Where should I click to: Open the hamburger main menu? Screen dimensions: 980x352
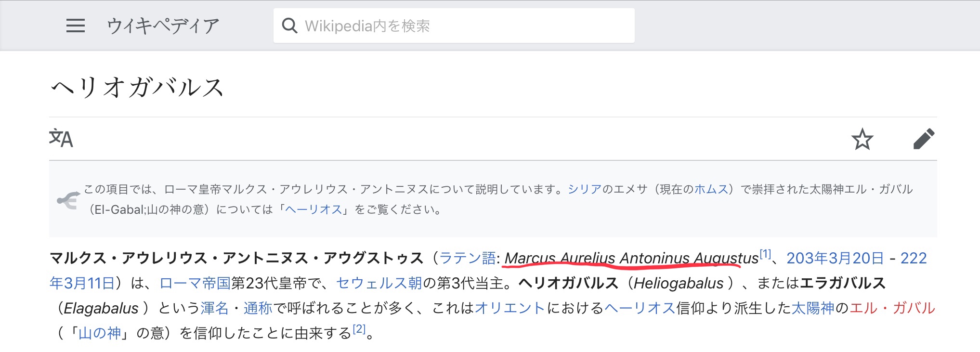tap(75, 26)
